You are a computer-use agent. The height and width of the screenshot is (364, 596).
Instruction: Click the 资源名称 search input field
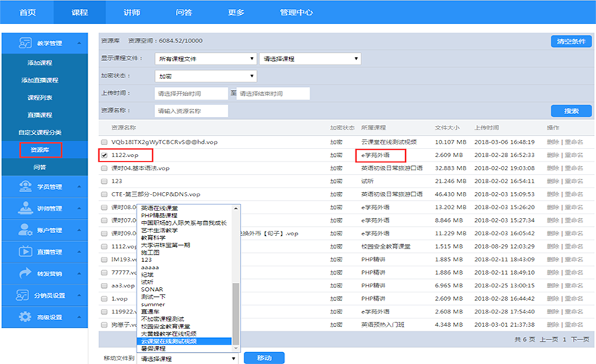click(x=191, y=111)
